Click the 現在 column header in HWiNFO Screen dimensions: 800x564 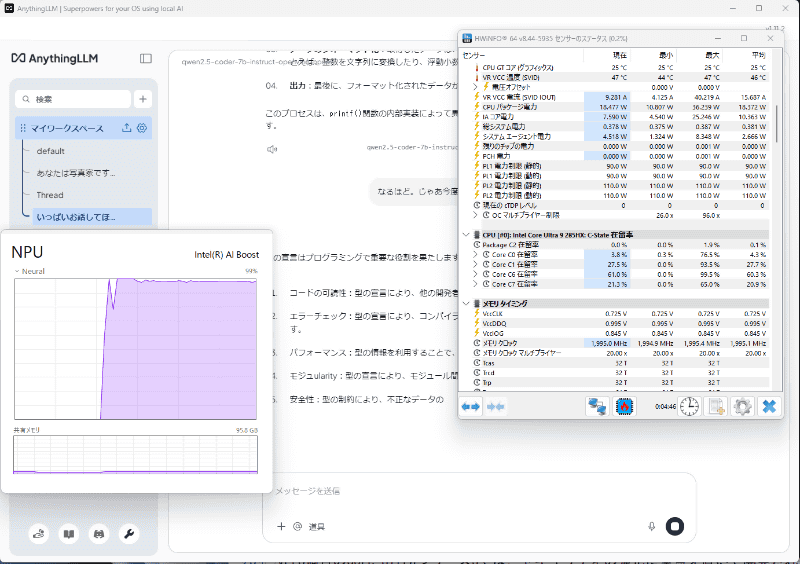606,55
